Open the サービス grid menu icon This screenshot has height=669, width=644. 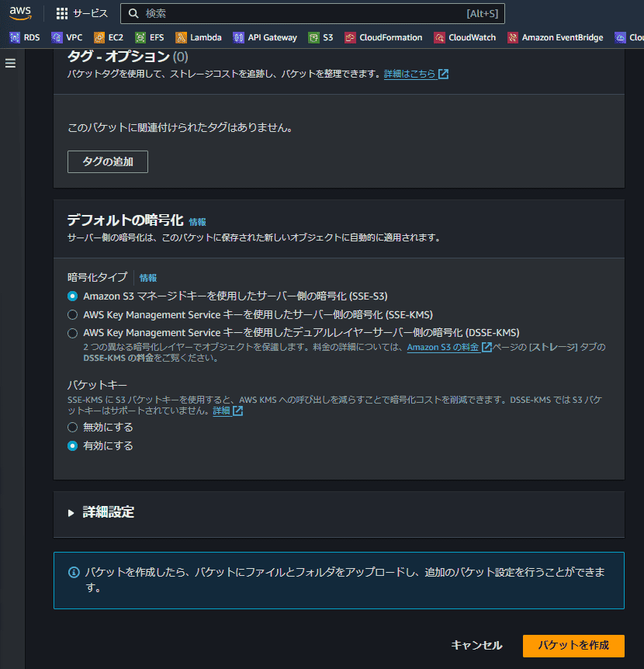point(62,14)
